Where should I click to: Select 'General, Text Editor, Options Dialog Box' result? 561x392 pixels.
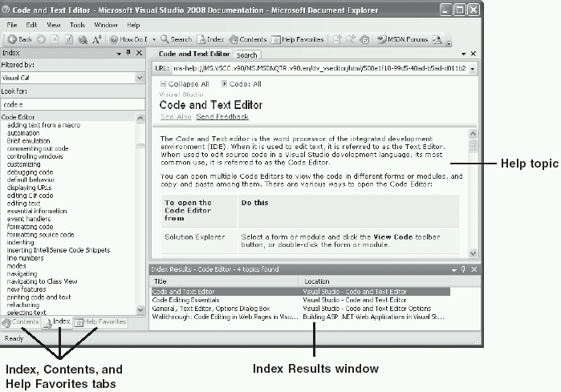click(x=300, y=309)
